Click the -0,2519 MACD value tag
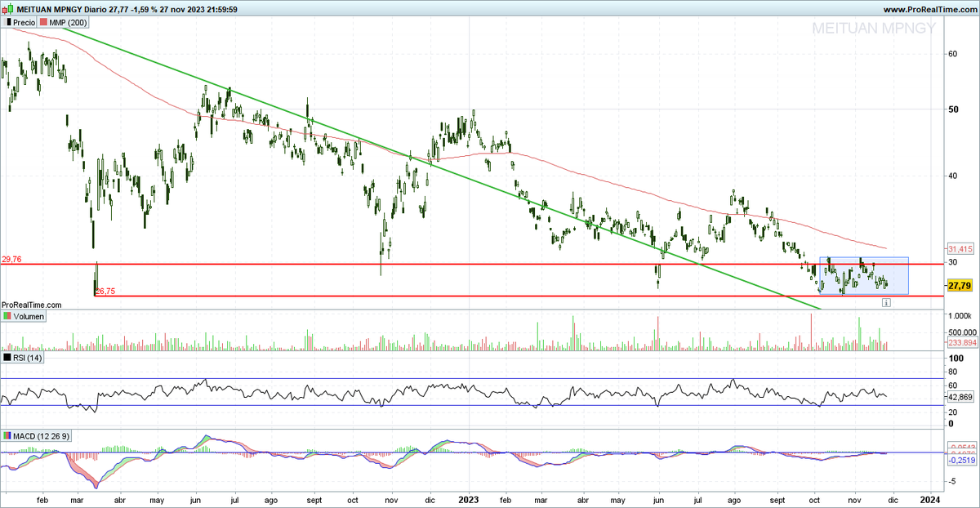 point(960,461)
